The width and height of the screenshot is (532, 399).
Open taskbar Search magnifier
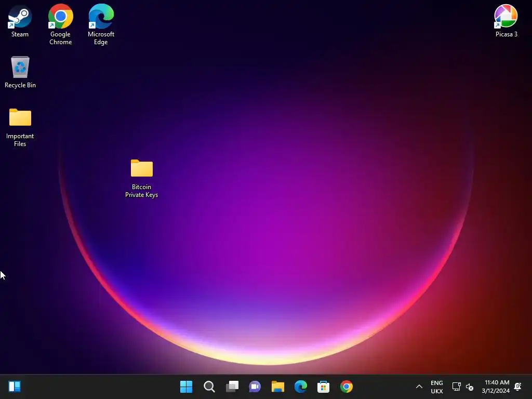[209, 387]
